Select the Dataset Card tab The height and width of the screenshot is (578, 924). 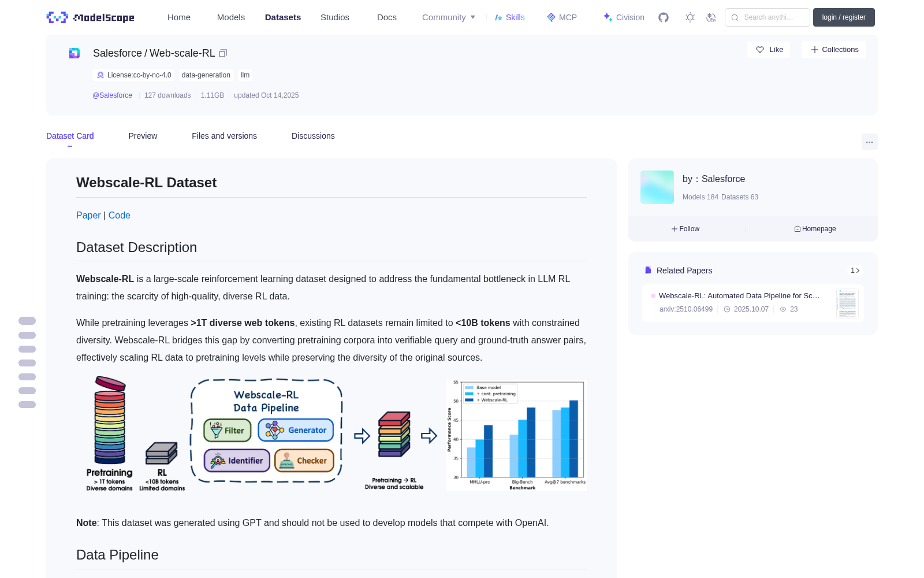click(x=70, y=136)
